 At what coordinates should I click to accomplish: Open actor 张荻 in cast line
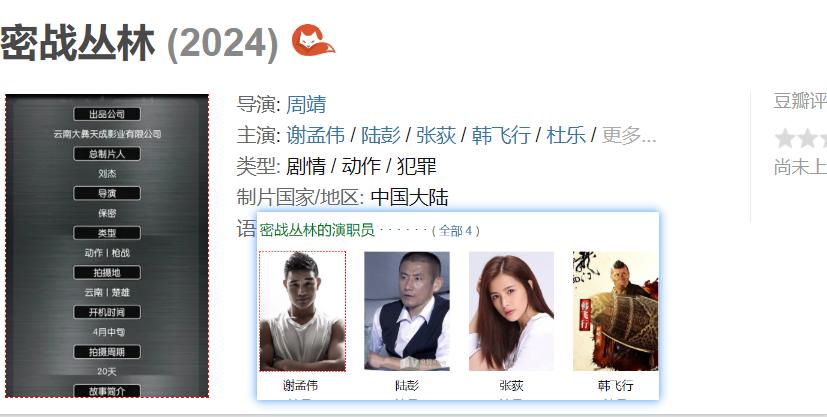(x=436, y=135)
